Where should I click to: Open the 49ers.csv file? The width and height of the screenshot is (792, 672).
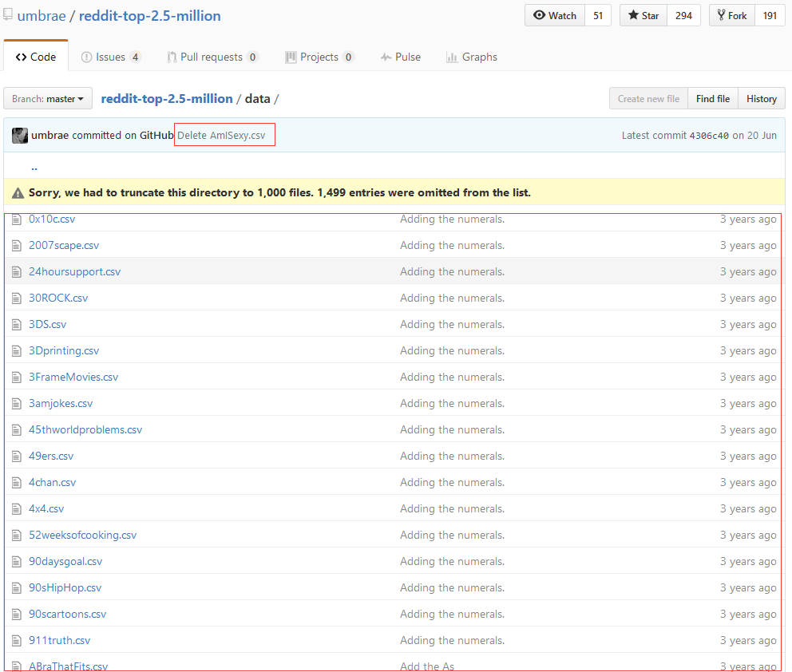click(x=51, y=457)
